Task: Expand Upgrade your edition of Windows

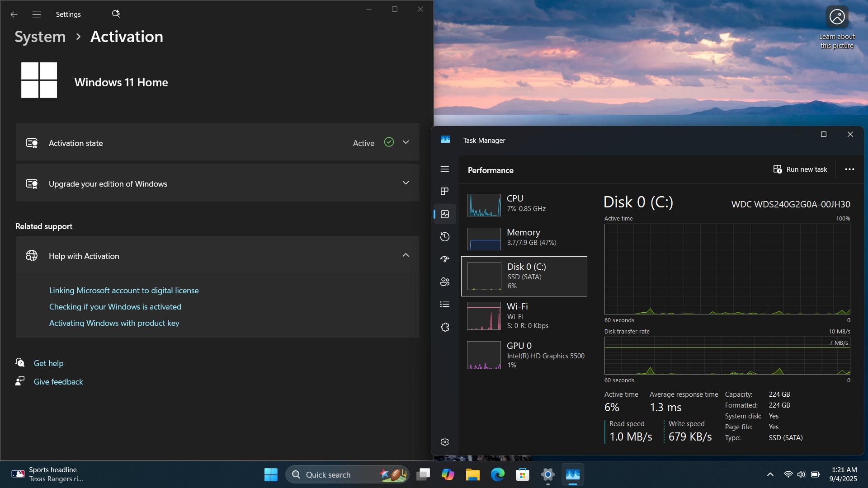Action: 217,183
